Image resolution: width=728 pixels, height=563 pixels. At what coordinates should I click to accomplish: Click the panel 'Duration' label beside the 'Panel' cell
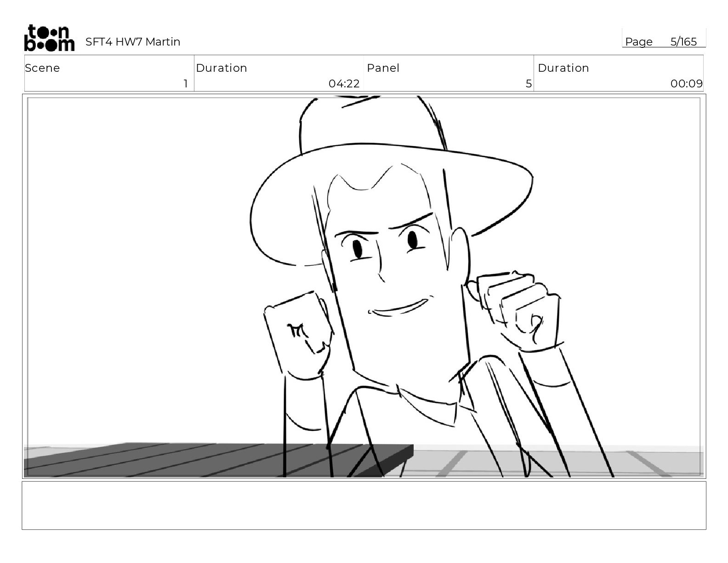(563, 68)
